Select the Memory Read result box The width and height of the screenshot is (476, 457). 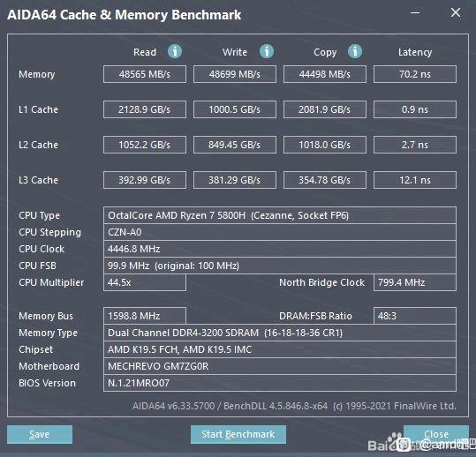[145, 74]
